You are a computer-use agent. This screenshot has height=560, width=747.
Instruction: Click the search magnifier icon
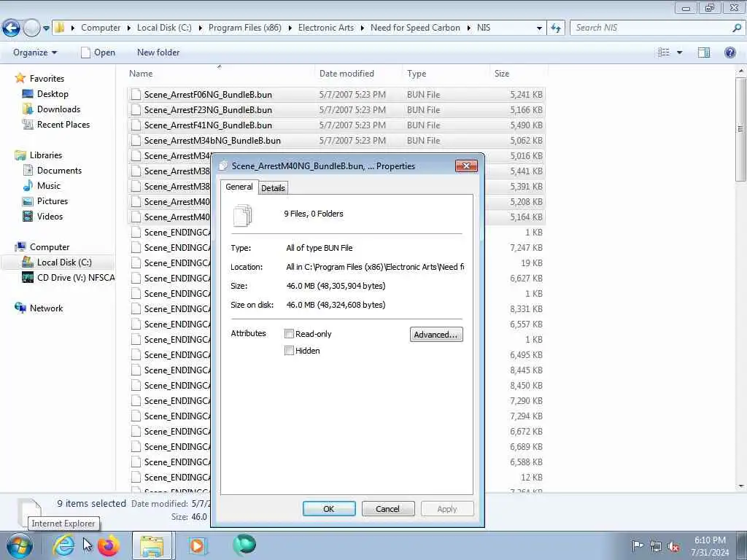point(737,28)
